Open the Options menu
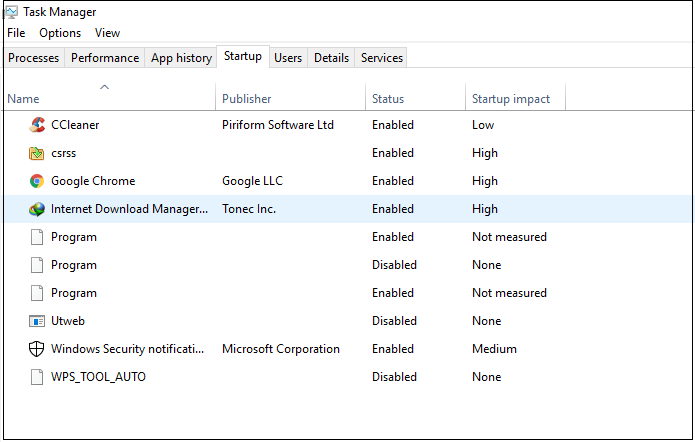The height and width of the screenshot is (442, 695). pos(60,33)
